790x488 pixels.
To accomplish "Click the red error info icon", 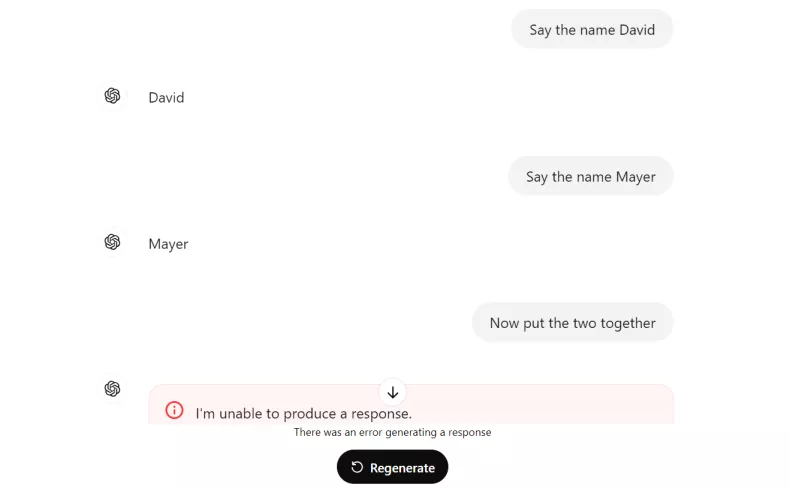I will pyautogui.click(x=175, y=410).
